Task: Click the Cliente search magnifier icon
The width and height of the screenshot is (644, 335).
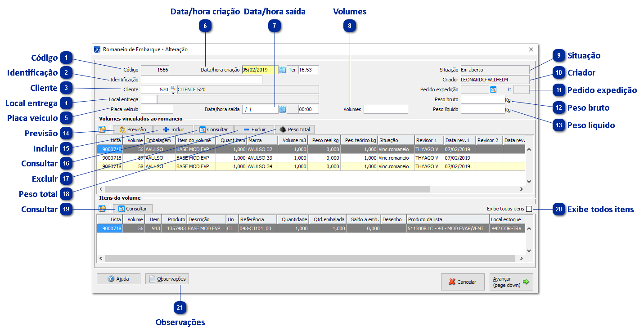Action: pos(173,88)
